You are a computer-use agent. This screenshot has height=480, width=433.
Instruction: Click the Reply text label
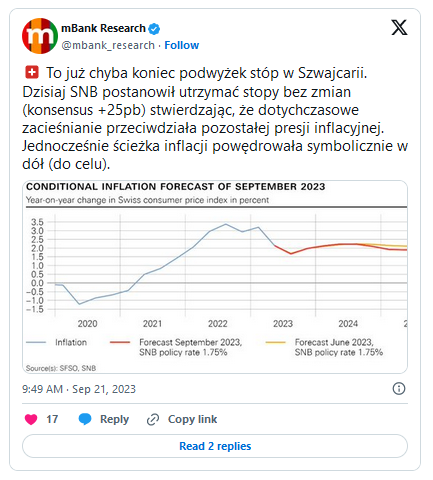(114, 419)
